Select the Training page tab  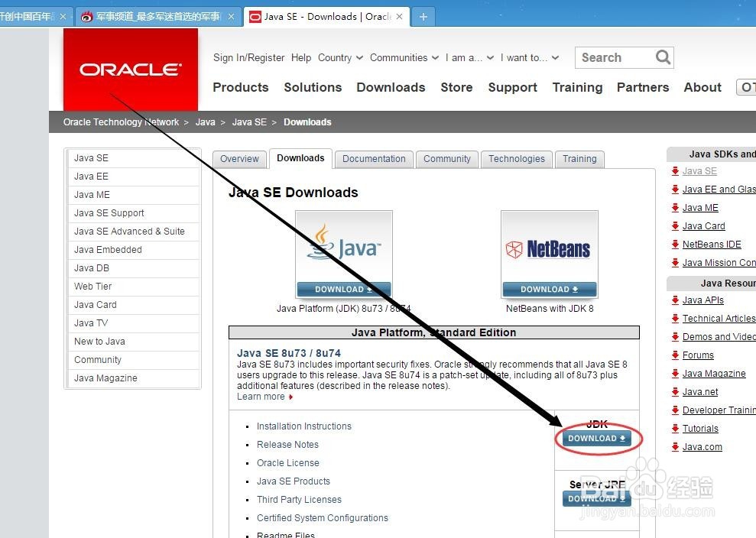click(x=579, y=159)
